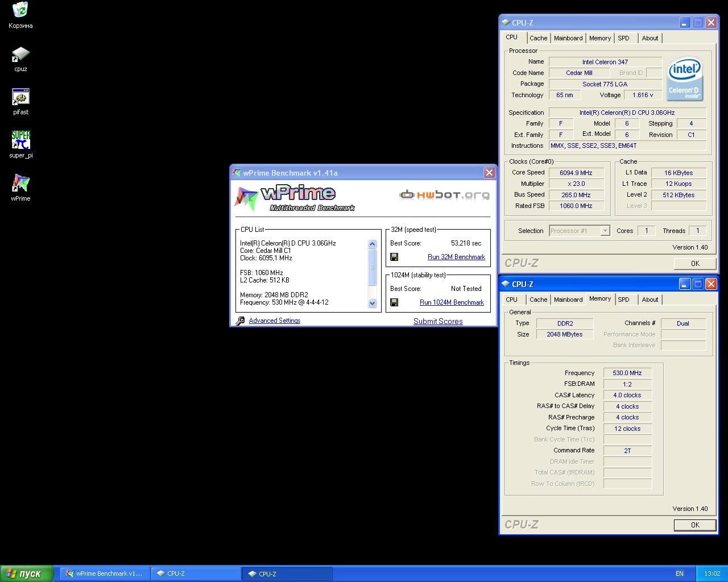
Task: Click the Channels # value Dual
Action: (x=683, y=323)
